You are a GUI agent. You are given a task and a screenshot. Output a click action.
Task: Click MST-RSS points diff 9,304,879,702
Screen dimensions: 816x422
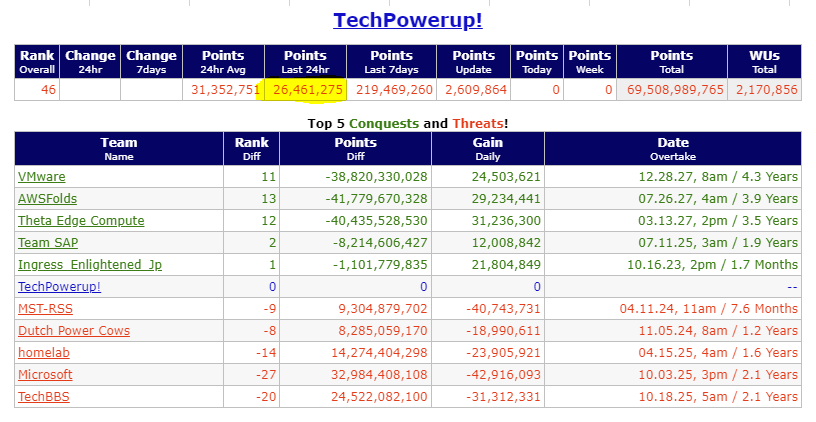pos(383,309)
